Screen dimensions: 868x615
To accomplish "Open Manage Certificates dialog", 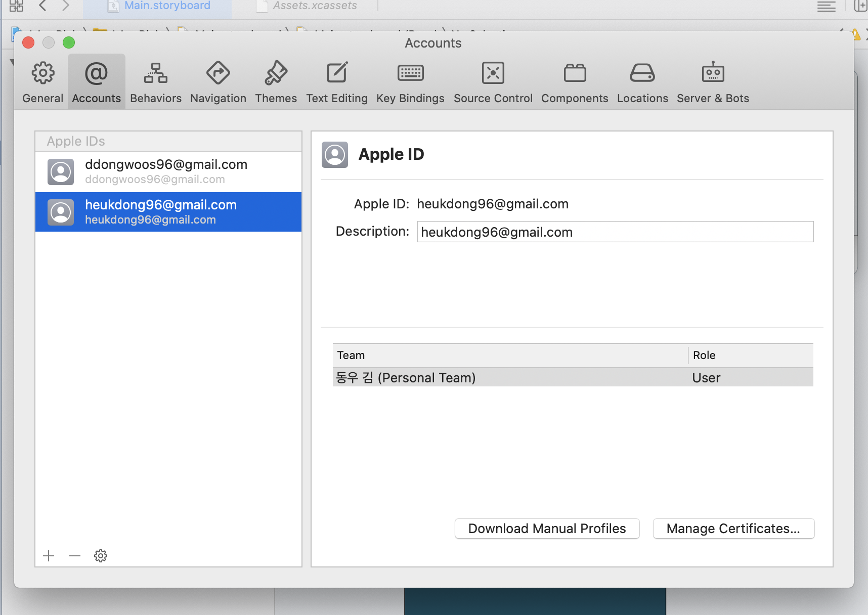I will [x=733, y=529].
